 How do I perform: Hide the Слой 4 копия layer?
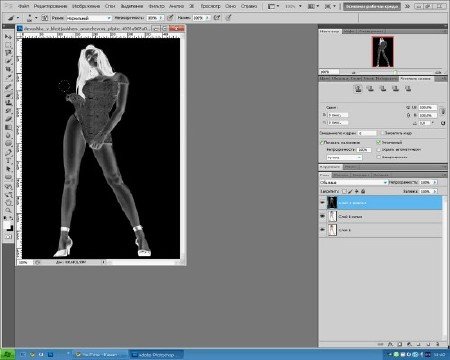coord(322,216)
